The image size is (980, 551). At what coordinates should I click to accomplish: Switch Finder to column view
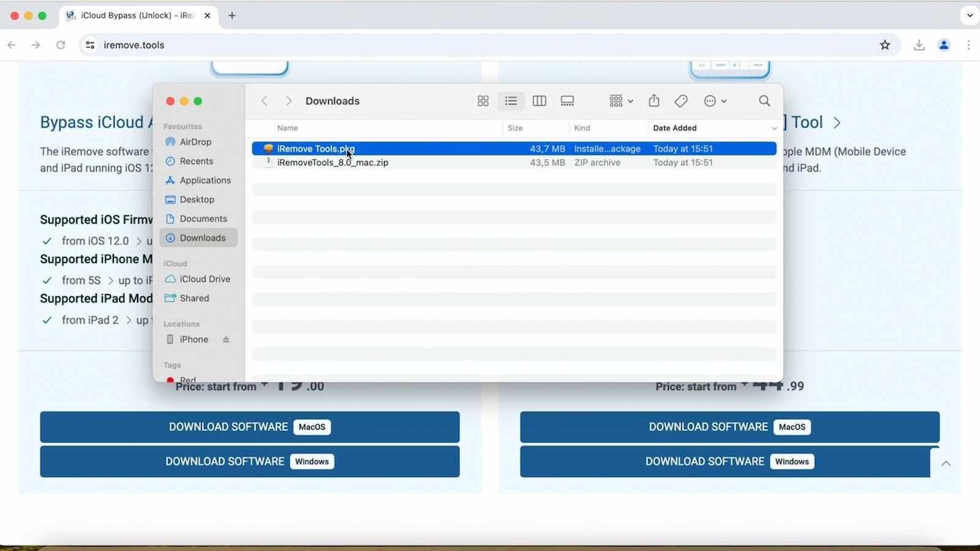tap(539, 101)
